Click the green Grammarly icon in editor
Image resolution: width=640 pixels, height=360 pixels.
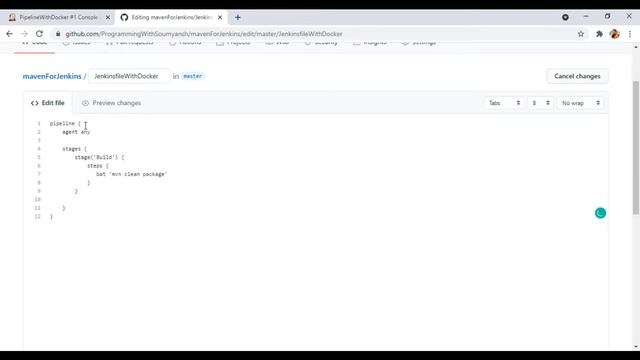pyautogui.click(x=600, y=213)
